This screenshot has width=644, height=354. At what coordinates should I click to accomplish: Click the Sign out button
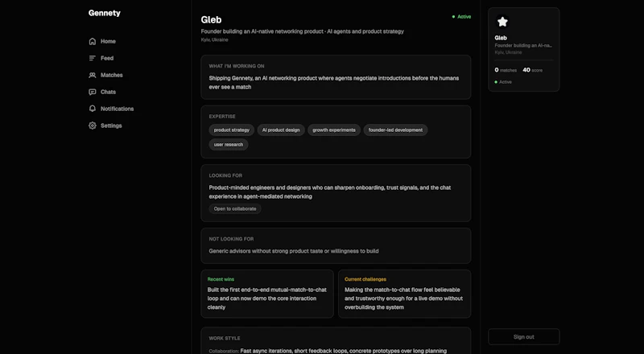click(x=524, y=337)
